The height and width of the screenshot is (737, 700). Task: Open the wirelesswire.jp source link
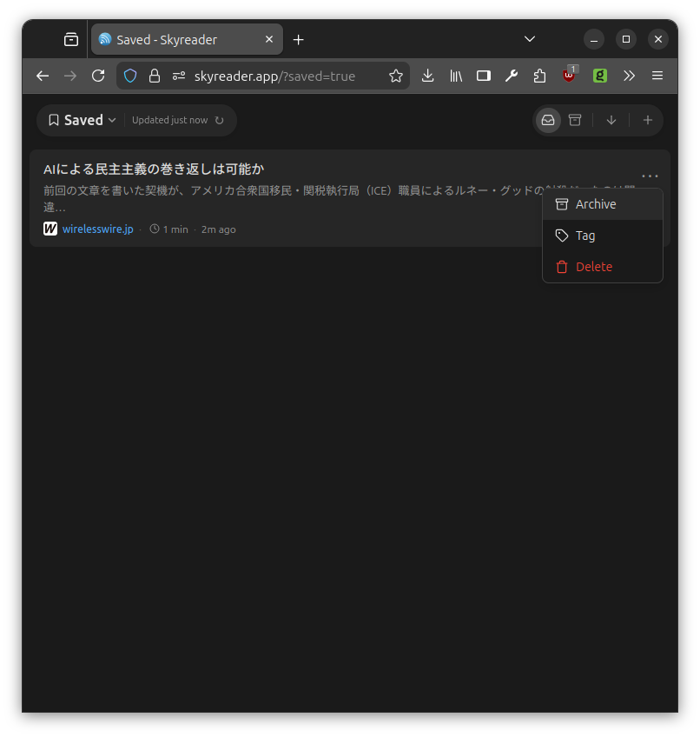pos(97,229)
